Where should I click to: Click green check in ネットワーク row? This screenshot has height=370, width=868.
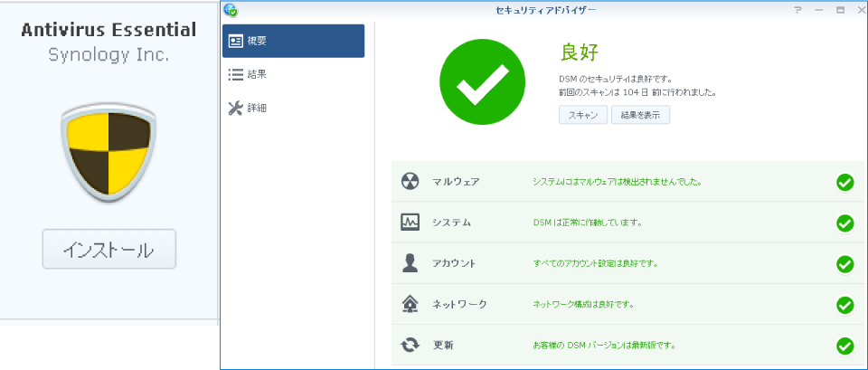point(844,305)
